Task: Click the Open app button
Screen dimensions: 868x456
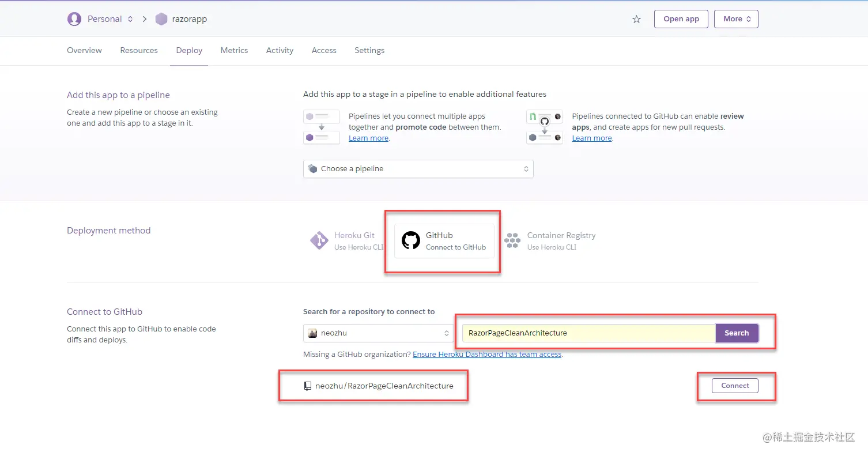Action: click(x=681, y=19)
